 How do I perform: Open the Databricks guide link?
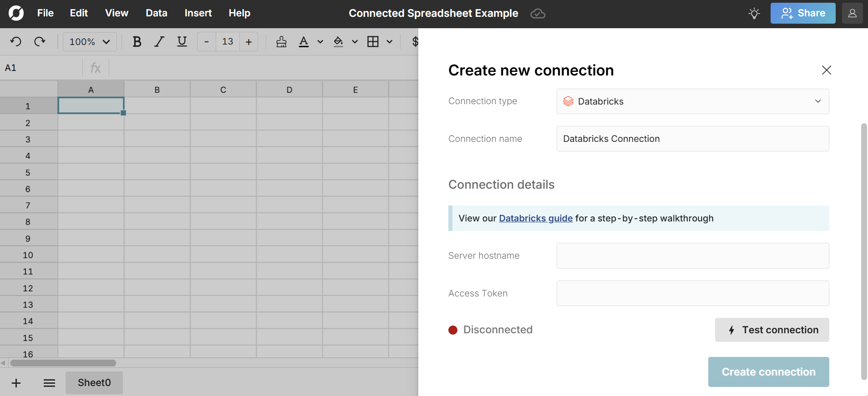[x=535, y=218]
